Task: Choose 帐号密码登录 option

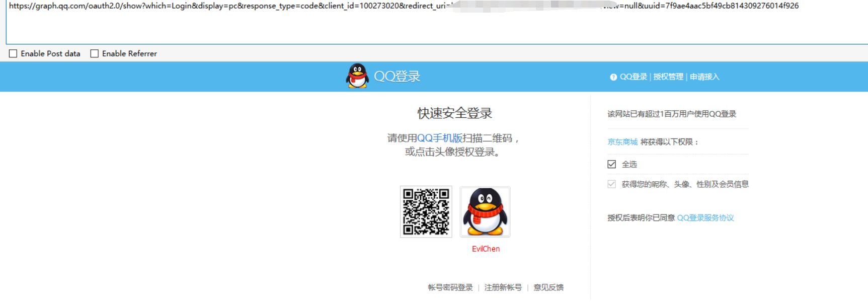Action: click(x=450, y=287)
